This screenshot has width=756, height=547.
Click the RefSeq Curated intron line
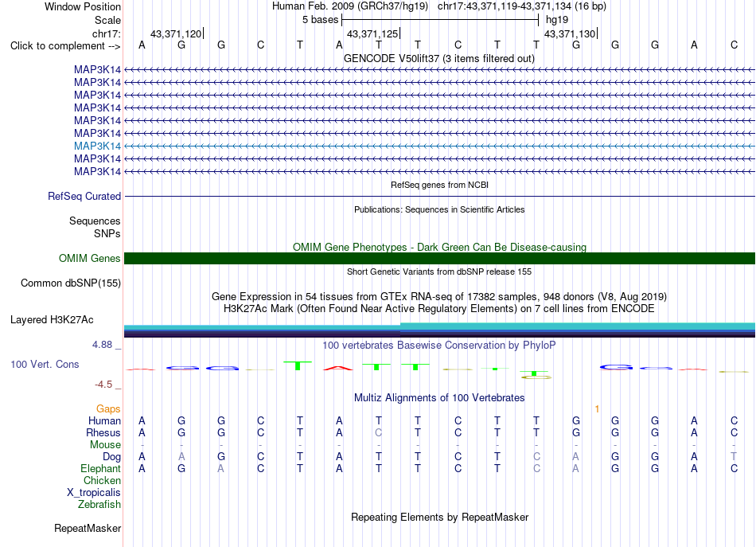click(439, 197)
